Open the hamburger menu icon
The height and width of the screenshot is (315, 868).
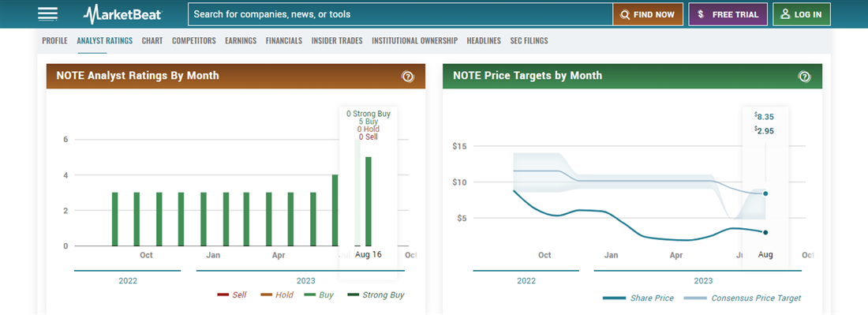pos(47,14)
